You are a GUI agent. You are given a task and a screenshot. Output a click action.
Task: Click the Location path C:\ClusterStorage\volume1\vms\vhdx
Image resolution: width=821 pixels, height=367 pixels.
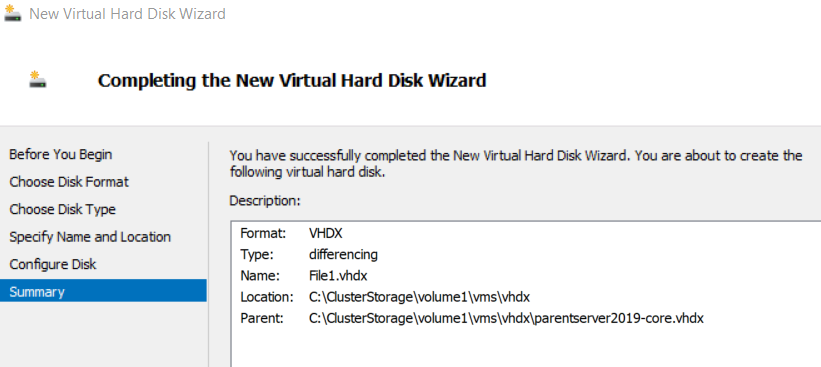[x=419, y=297]
